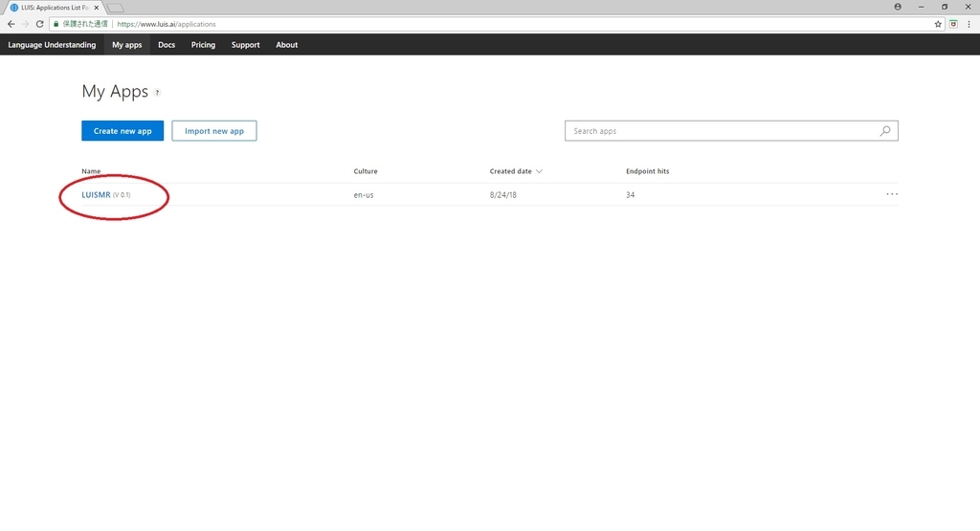
Task: Click the 8/24/18 created date cell
Action: click(503, 195)
